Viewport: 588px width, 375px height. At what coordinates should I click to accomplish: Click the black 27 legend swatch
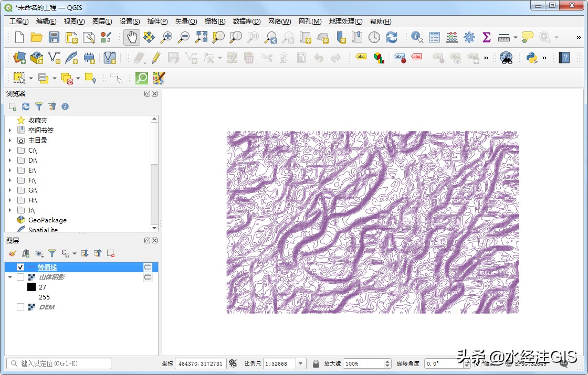[x=31, y=287]
